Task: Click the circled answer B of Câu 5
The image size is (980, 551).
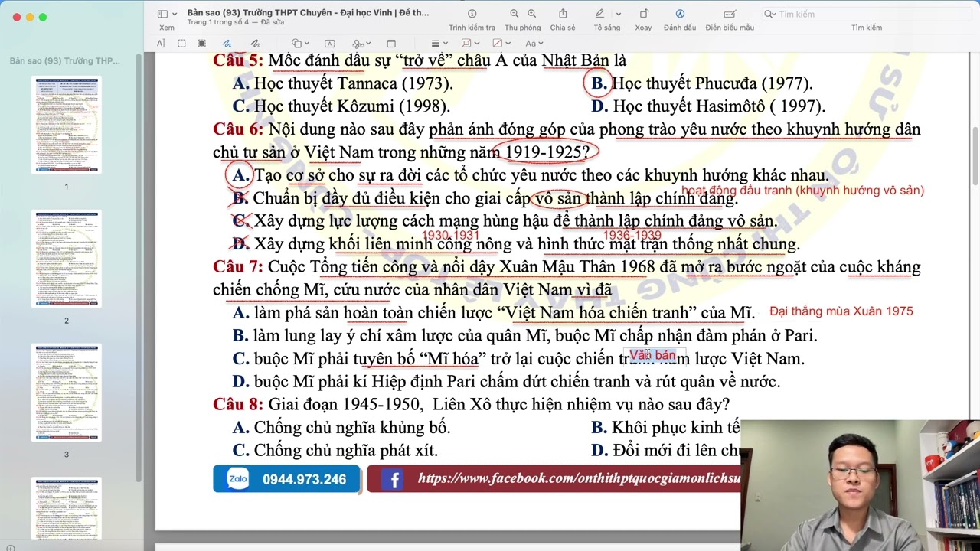Action: coord(599,83)
